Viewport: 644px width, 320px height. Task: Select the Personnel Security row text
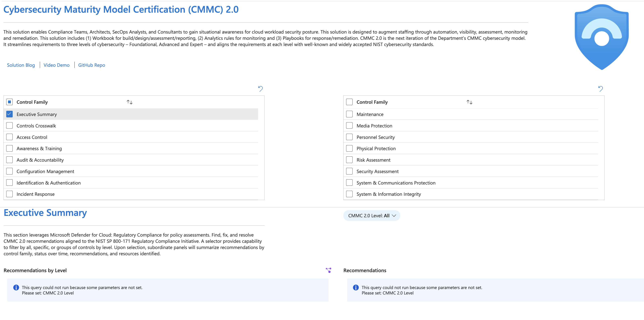376,137
